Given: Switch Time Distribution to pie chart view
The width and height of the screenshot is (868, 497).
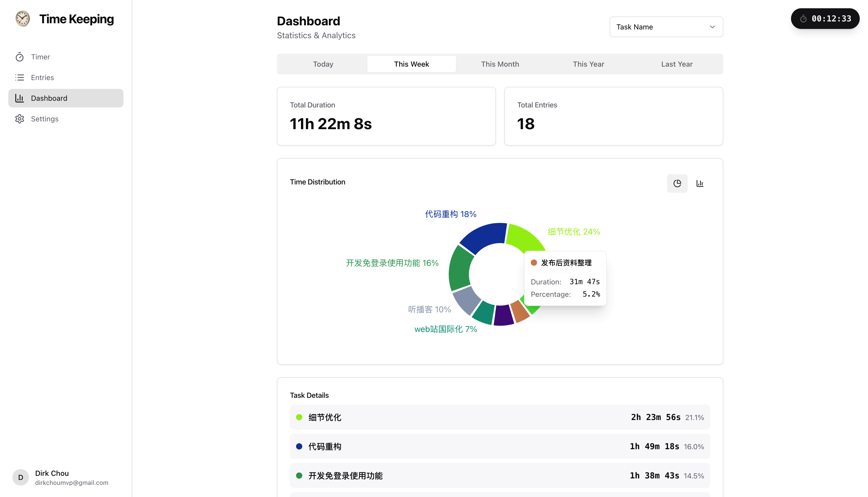Looking at the screenshot, I should click(677, 183).
